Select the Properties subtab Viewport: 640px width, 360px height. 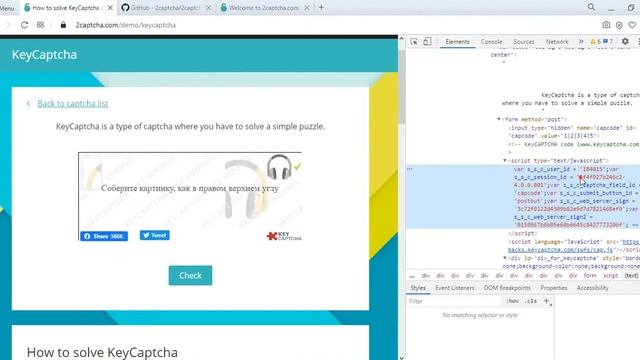[553, 288]
